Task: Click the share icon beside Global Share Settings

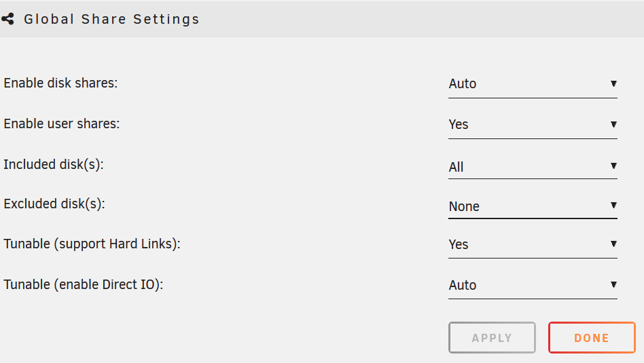Action: [x=7, y=19]
